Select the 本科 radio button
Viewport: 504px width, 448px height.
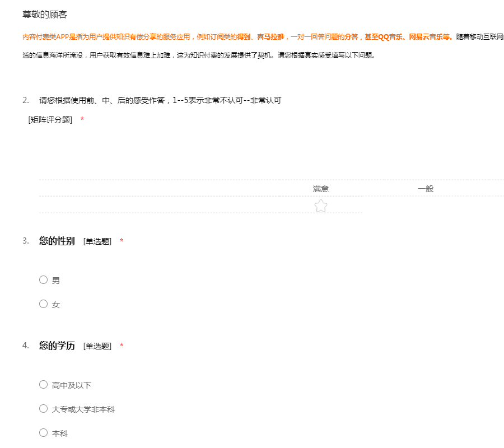[x=44, y=433]
